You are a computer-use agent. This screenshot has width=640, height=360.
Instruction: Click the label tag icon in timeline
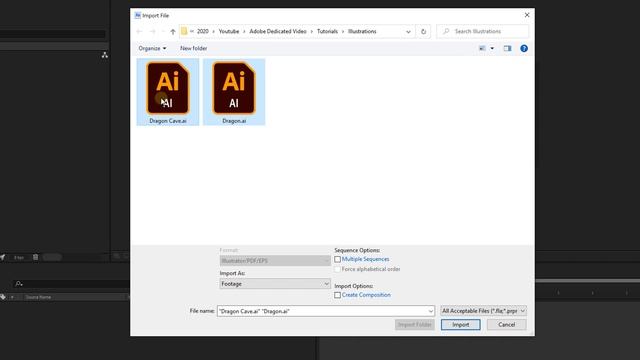3,297
